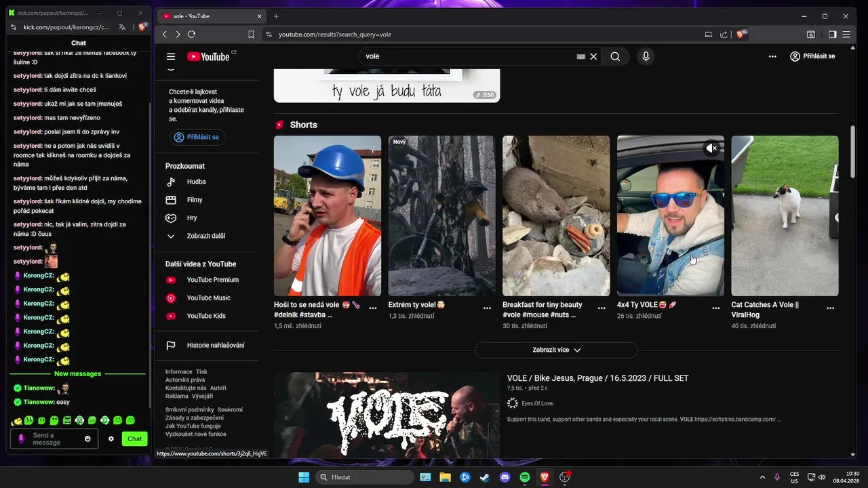Open Eyes.Of.Love. channel link

coord(538,403)
